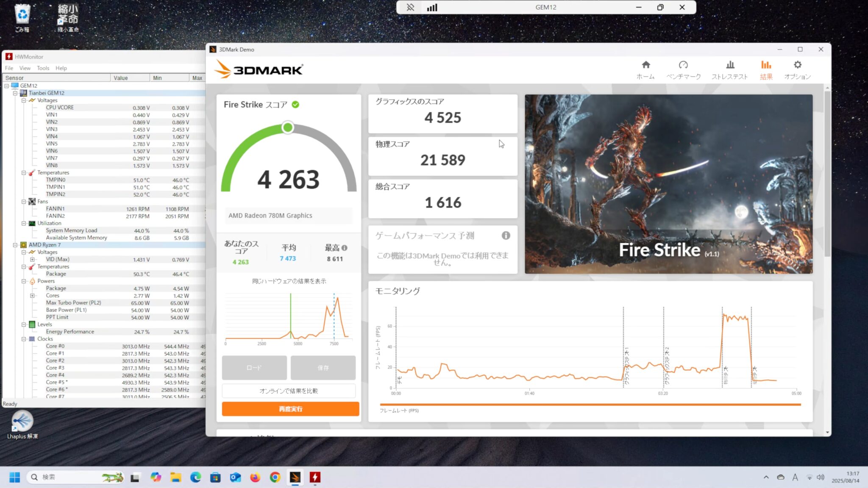
Task: Launch Copilot from the taskbar
Action: pyautogui.click(x=156, y=477)
